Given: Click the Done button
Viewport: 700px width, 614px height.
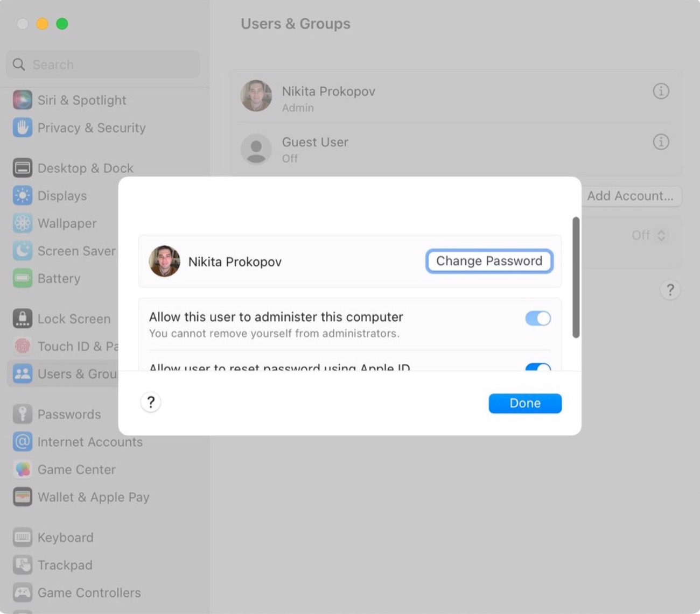Looking at the screenshot, I should [x=525, y=403].
